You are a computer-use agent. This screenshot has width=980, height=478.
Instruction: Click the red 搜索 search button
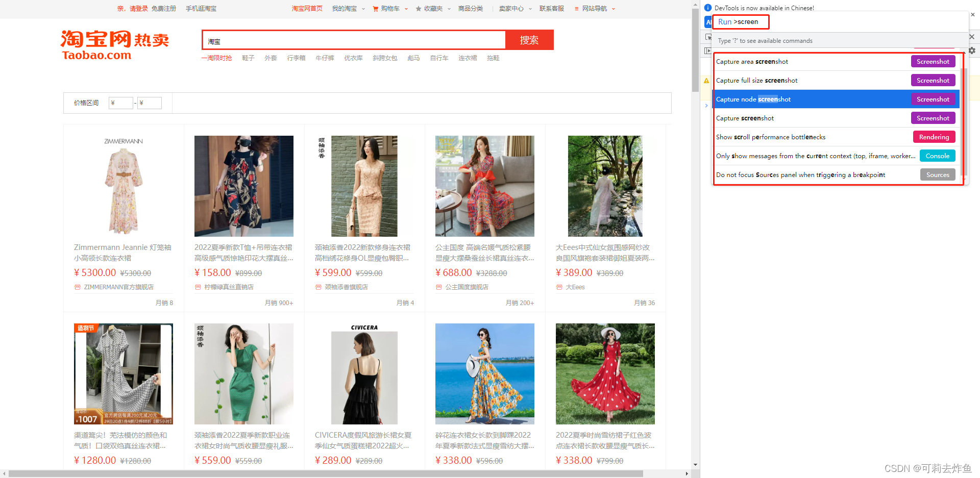pos(529,40)
